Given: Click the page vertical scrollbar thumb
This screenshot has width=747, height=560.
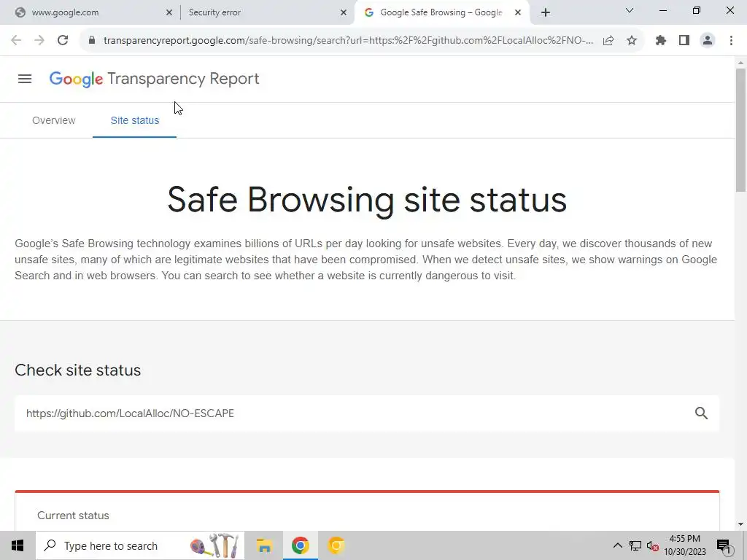Looking at the screenshot, I should pyautogui.click(x=740, y=130).
